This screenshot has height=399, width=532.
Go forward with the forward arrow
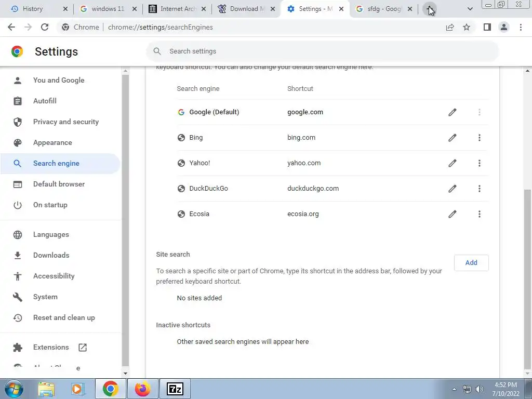(x=28, y=27)
